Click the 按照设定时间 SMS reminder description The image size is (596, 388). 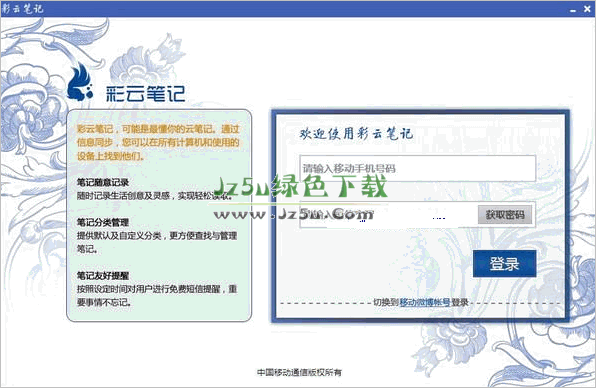pyautogui.click(x=157, y=296)
